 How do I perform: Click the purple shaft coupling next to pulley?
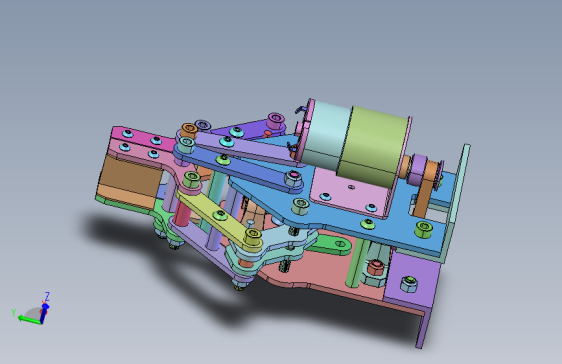[418, 169]
